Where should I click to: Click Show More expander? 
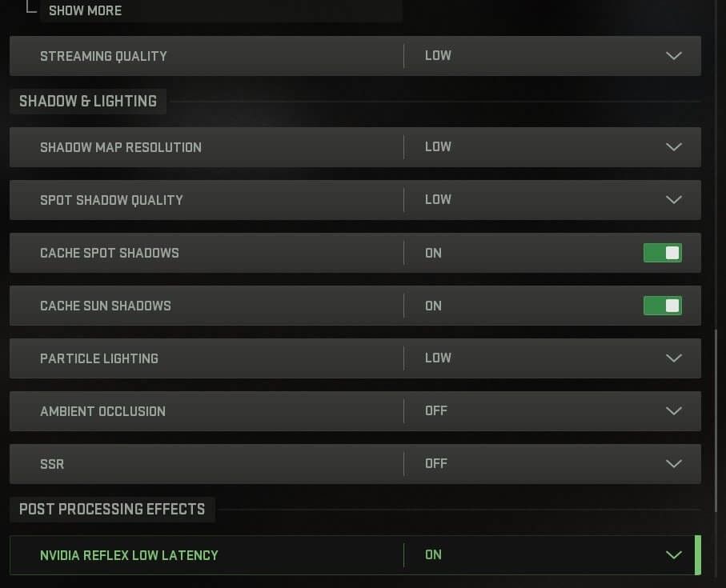point(85,11)
